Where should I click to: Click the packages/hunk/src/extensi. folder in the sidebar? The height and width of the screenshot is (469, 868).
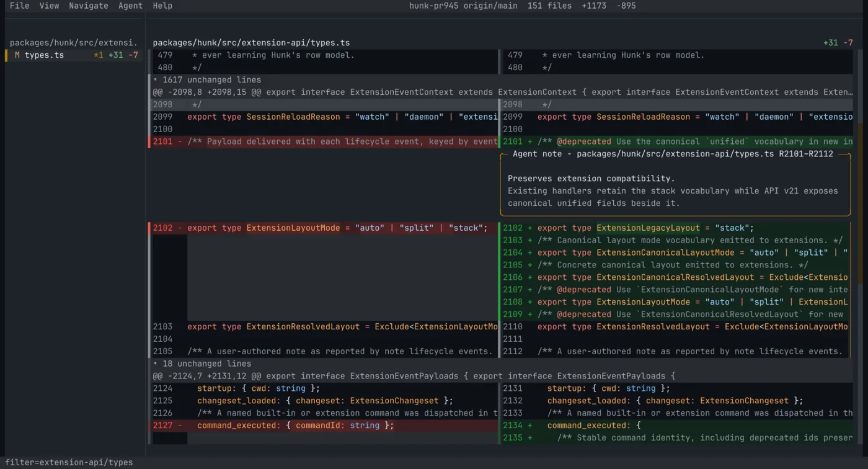pos(74,43)
